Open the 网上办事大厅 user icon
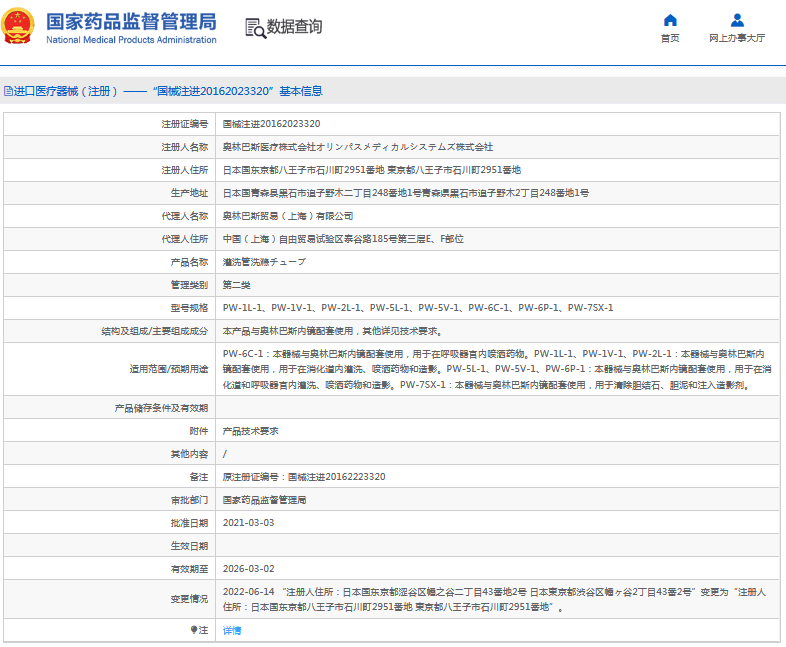786x647 pixels. tap(737, 20)
